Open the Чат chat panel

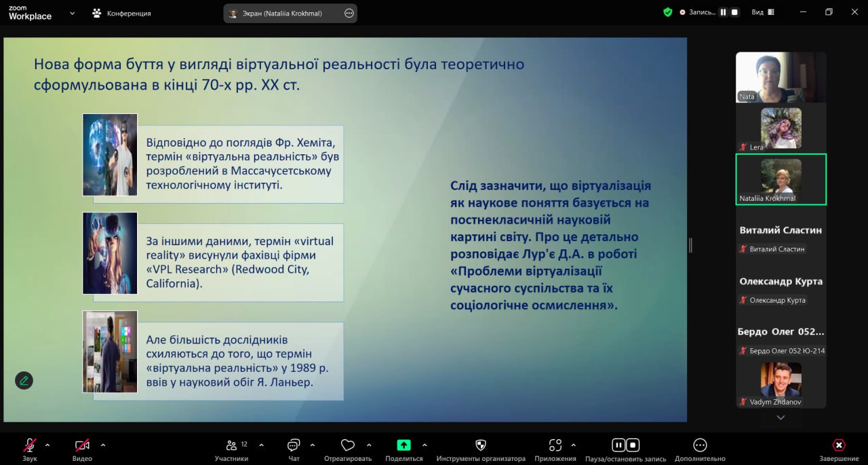click(294, 445)
